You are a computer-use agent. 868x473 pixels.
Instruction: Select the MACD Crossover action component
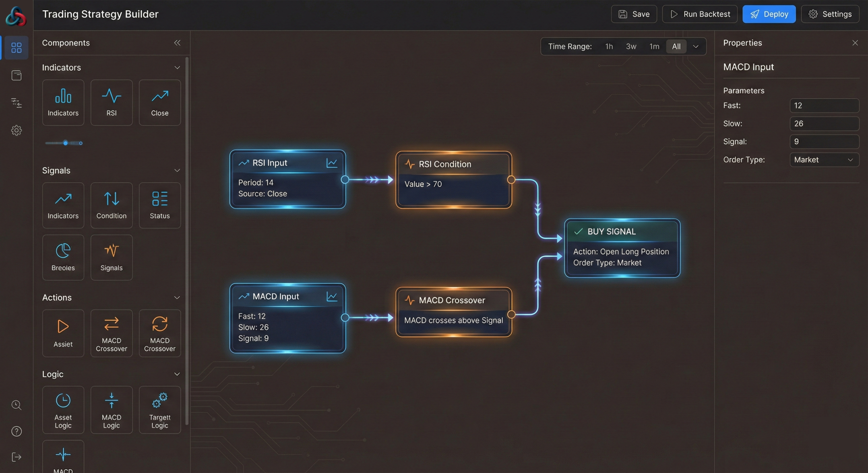[x=111, y=333]
